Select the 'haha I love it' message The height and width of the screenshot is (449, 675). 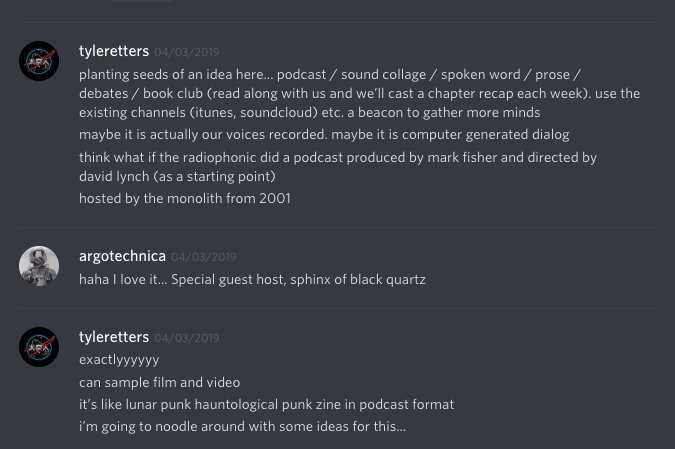(252, 280)
